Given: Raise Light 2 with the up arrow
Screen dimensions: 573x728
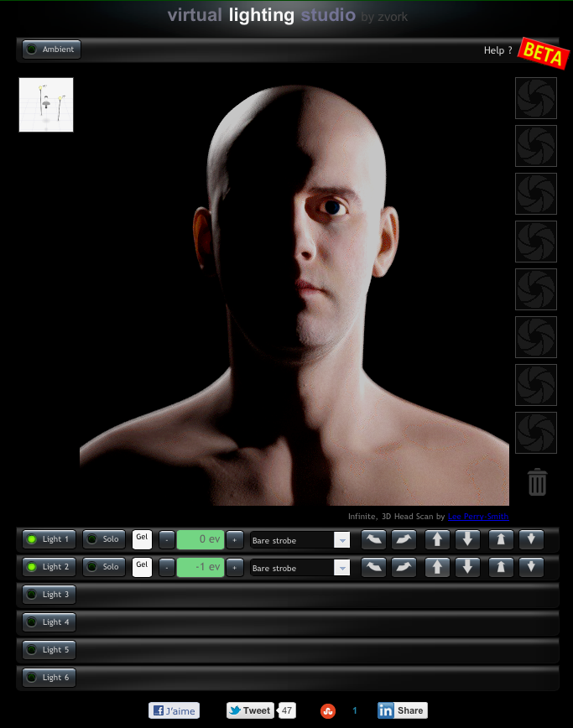Looking at the screenshot, I should coord(437,567).
